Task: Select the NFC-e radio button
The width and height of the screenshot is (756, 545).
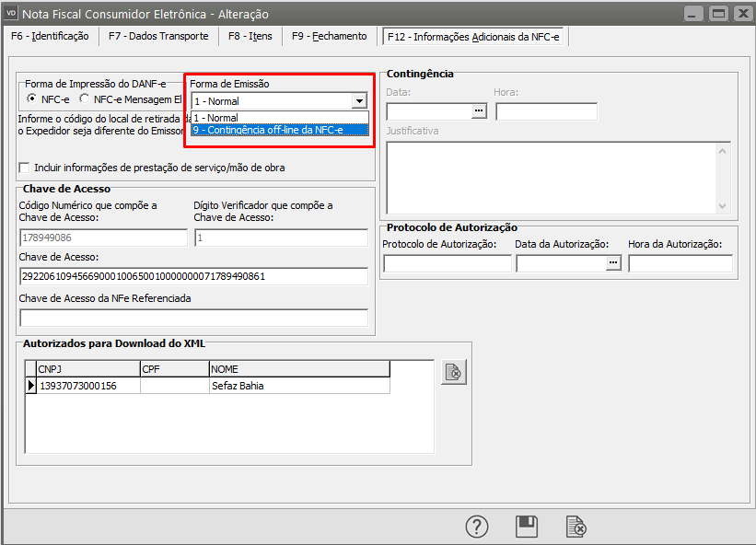Action: click(x=32, y=99)
